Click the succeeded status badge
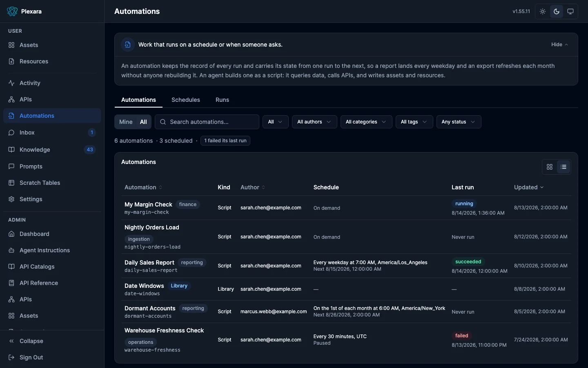This screenshot has height=368, width=588. pos(468,262)
